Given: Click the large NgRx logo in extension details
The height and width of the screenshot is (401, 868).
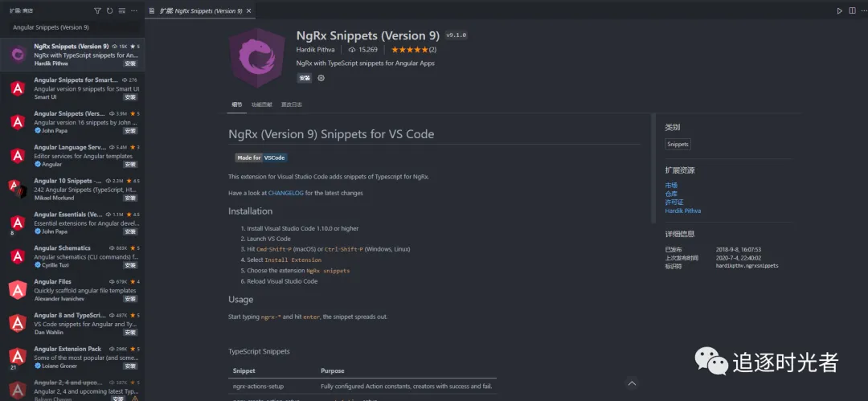Looking at the screenshot, I should coord(257,58).
